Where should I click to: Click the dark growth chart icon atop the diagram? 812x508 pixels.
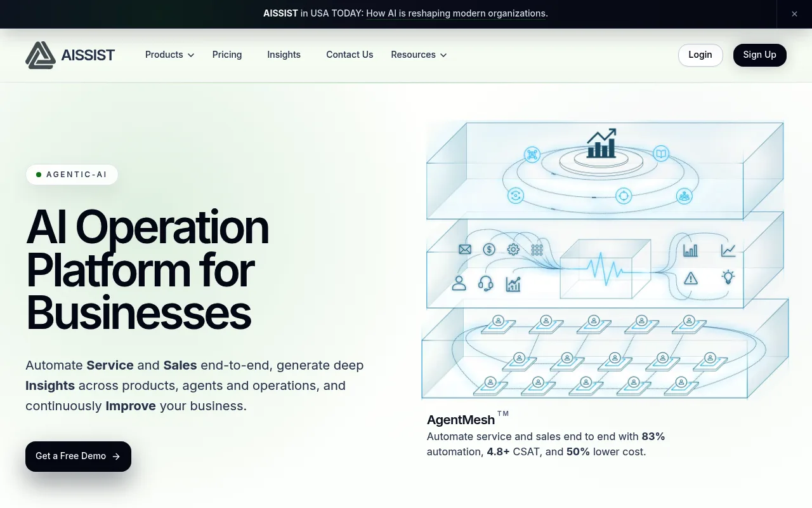[601, 144]
